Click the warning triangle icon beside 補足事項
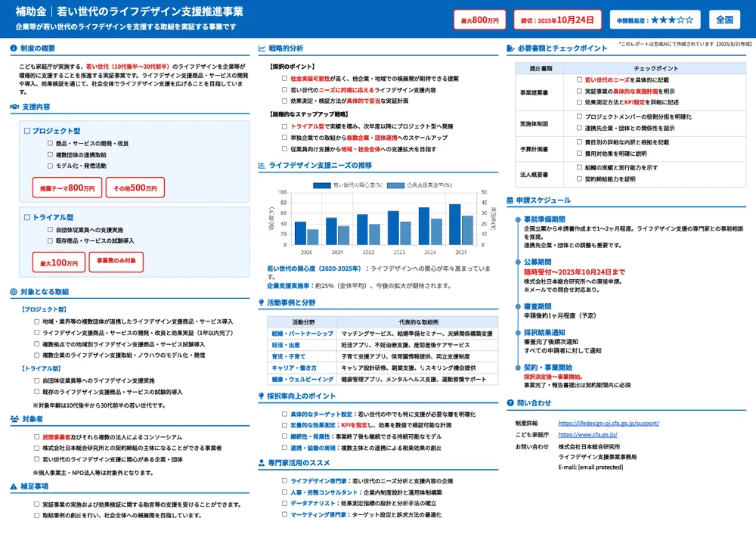This screenshot has height=534, width=756. [14, 486]
